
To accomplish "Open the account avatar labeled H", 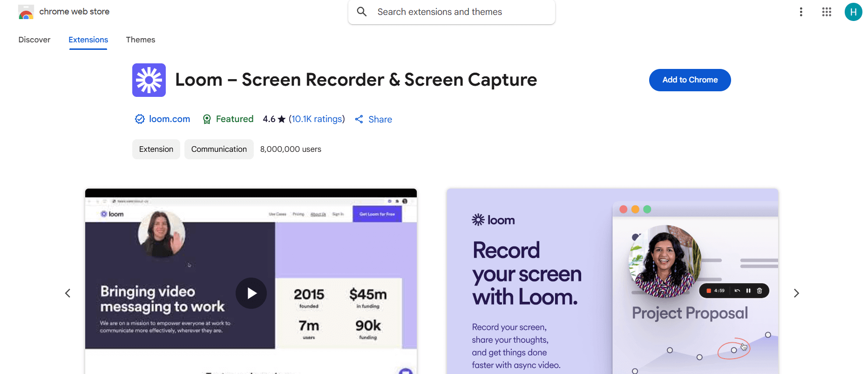I will click(x=853, y=12).
